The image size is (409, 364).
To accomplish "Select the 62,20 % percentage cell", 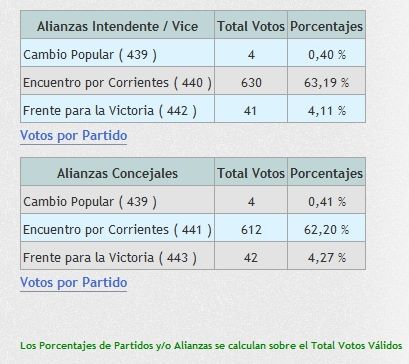I will tap(326, 228).
